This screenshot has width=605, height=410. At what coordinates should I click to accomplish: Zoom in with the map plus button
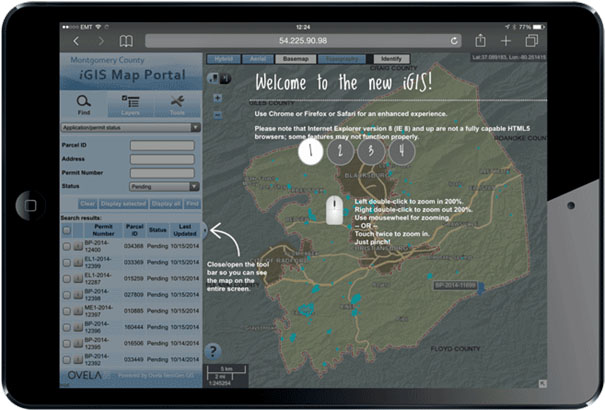[218, 98]
